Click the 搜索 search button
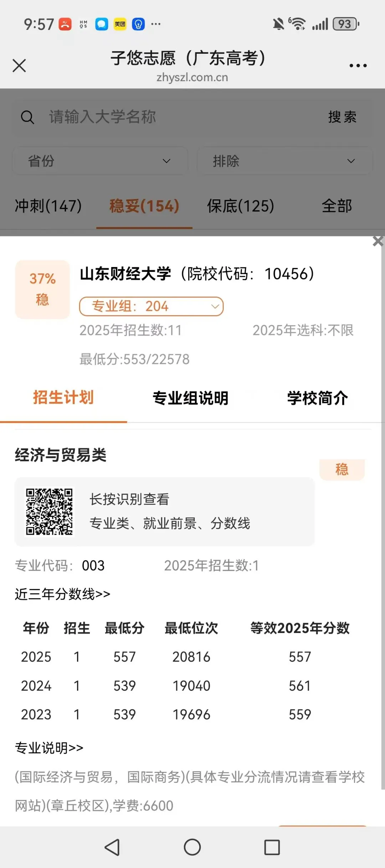This screenshot has height=868, width=385. tap(342, 117)
